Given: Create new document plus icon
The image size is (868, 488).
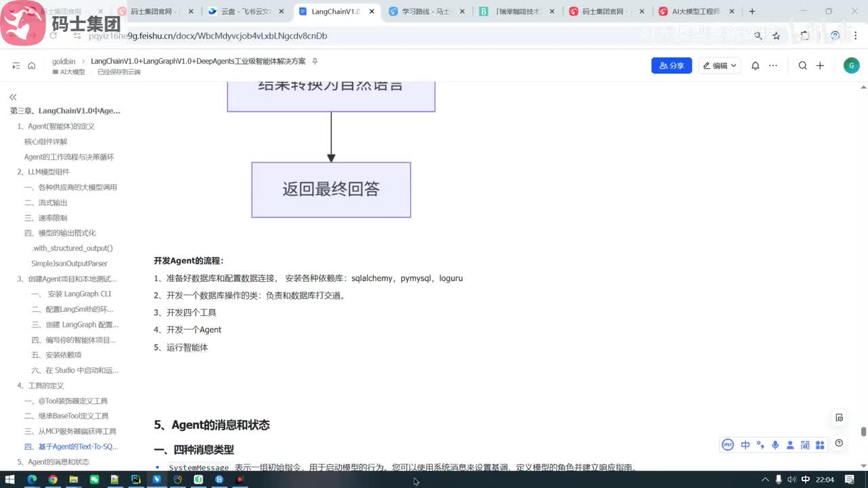Looking at the screenshot, I should point(820,66).
